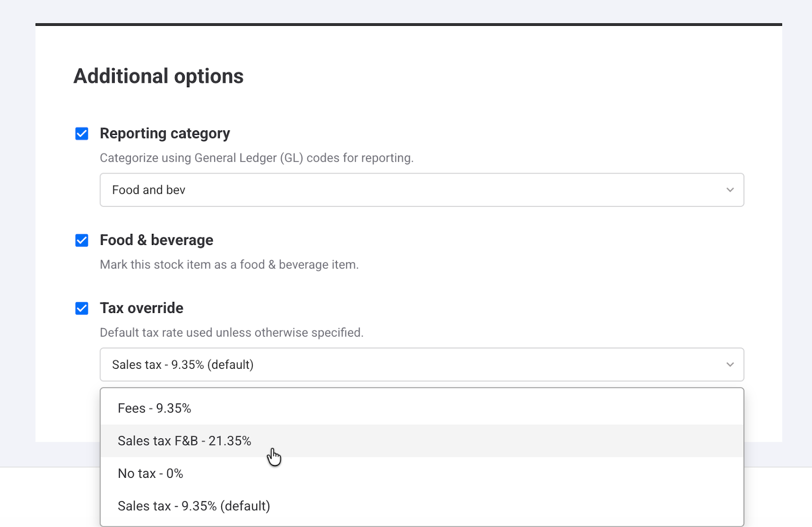Viewport: 812px width, 527px height.
Task: Open the reporting category dropdown showing Food and bev
Action: click(x=421, y=190)
